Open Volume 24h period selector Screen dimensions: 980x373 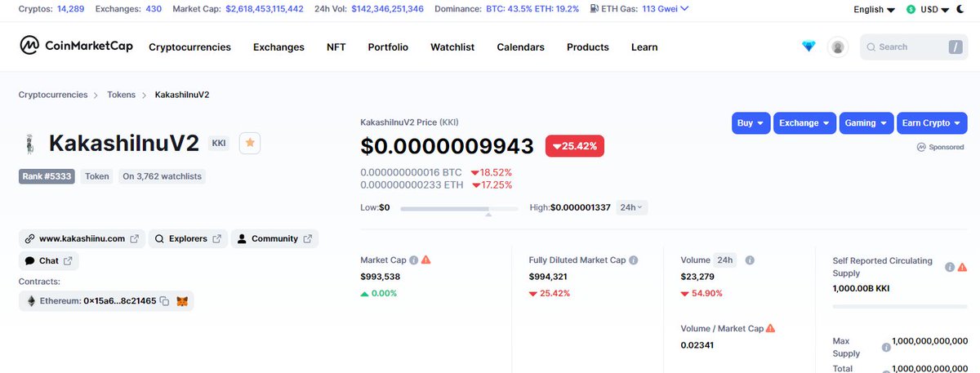(x=724, y=260)
